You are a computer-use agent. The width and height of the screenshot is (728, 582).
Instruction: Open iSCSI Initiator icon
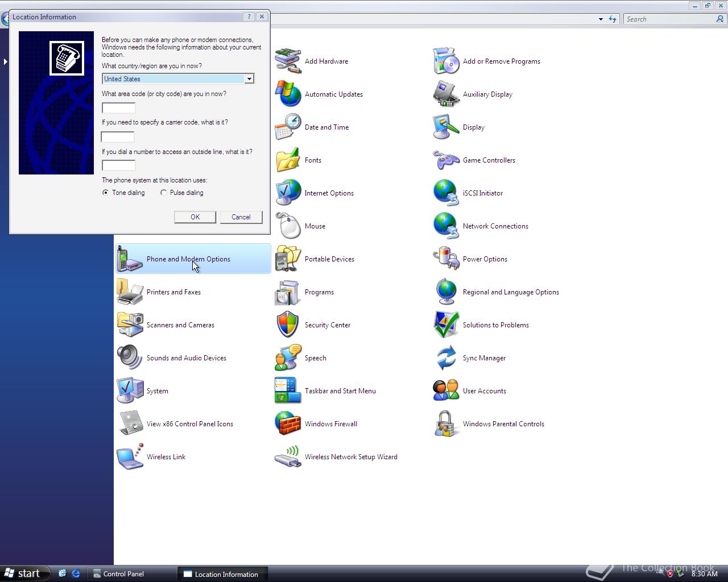pos(446,193)
